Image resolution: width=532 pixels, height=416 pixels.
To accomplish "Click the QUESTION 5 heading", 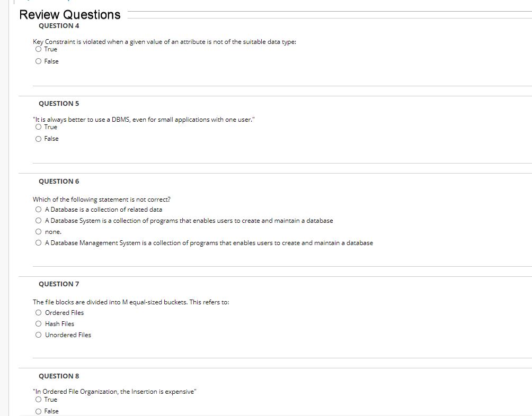I will [x=59, y=104].
